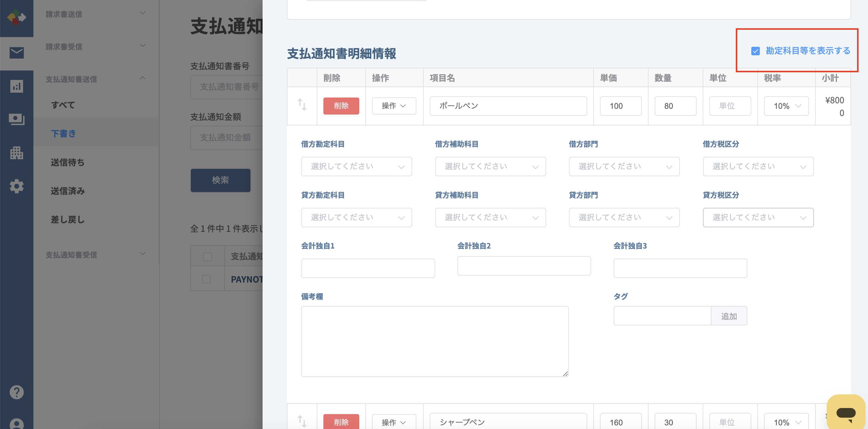
Task: Open the payment money sidebar icon
Action: (x=16, y=119)
